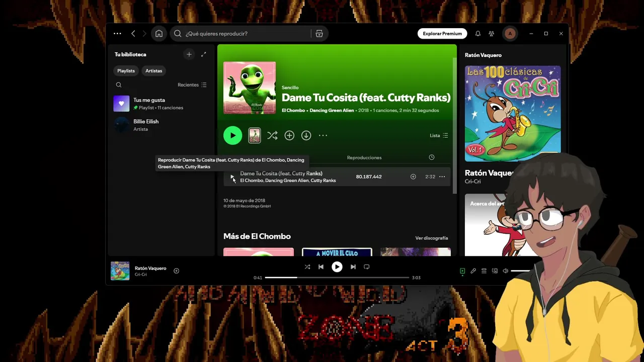
Task: Open the user profile avatar
Action: point(510,34)
